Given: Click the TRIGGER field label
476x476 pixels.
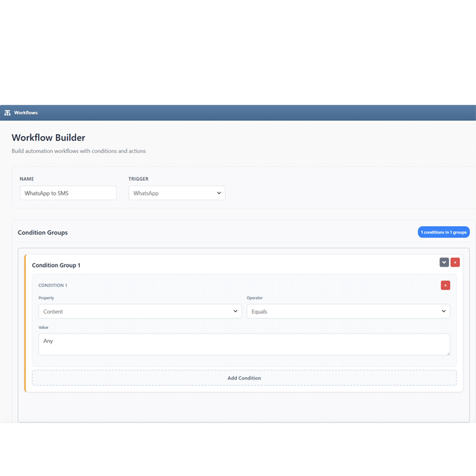Looking at the screenshot, I should coord(139,179).
